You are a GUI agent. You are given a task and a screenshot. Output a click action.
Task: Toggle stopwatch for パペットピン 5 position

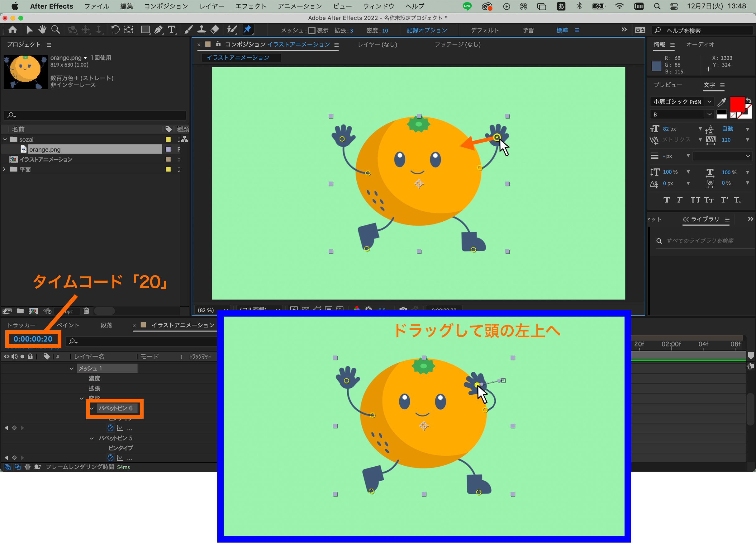110,458
